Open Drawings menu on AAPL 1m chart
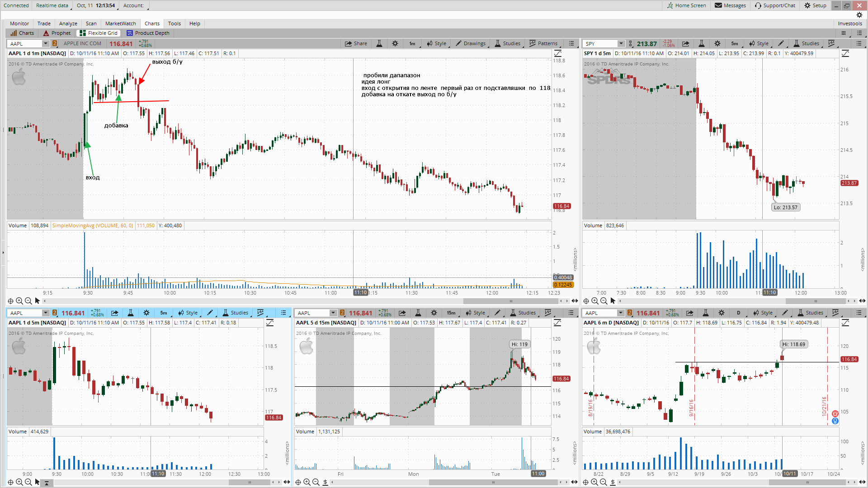 point(471,43)
